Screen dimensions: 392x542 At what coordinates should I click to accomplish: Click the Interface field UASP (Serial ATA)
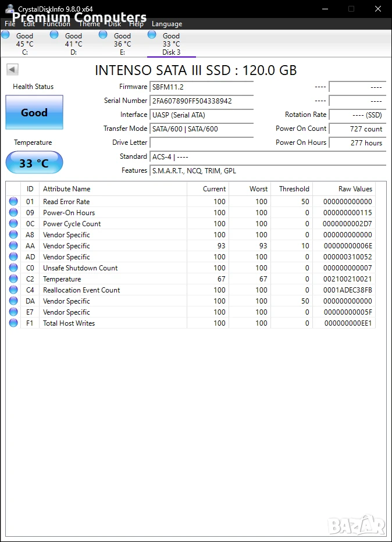pos(202,115)
